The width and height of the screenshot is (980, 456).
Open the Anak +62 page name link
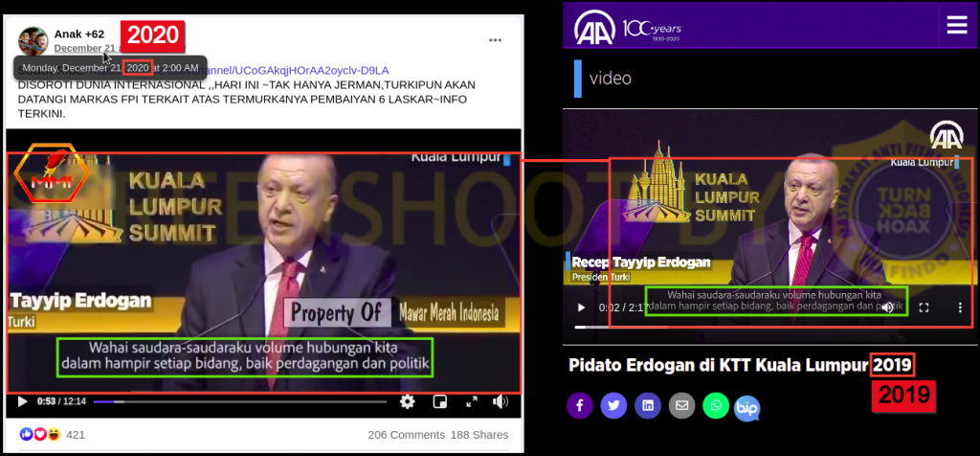tap(79, 34)
